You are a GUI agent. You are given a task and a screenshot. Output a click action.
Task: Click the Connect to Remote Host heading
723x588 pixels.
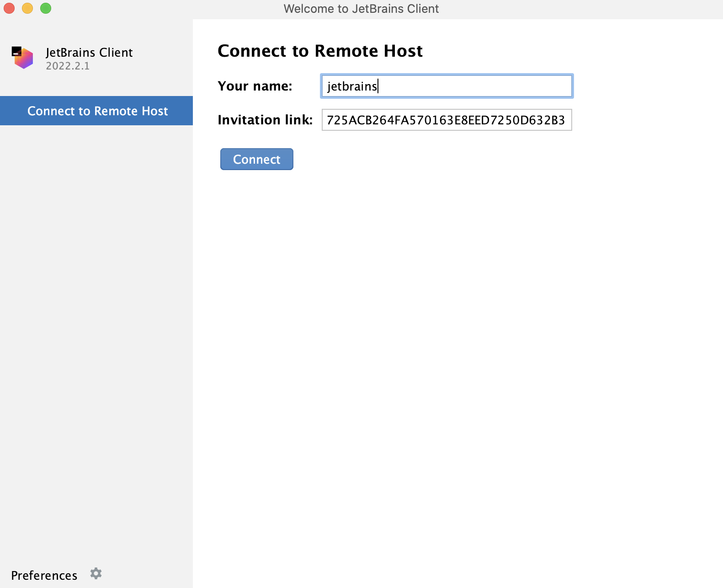320,51
